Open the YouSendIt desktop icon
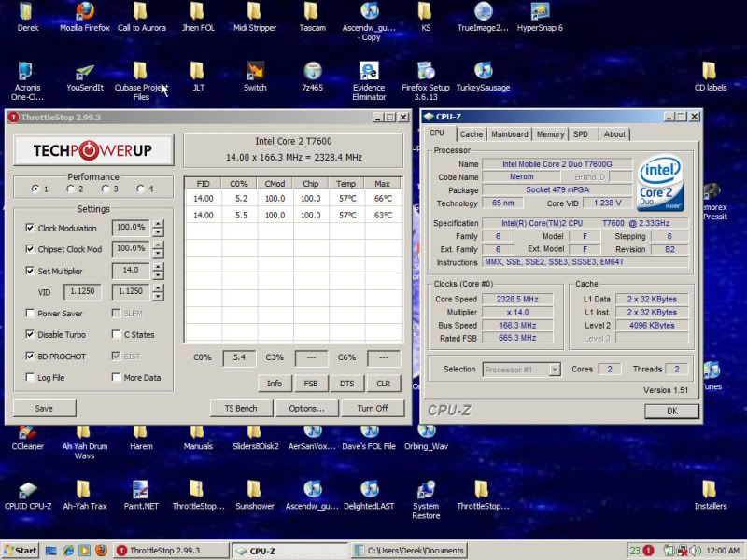This screenshot has width=747, height=560. coord(85,77)
